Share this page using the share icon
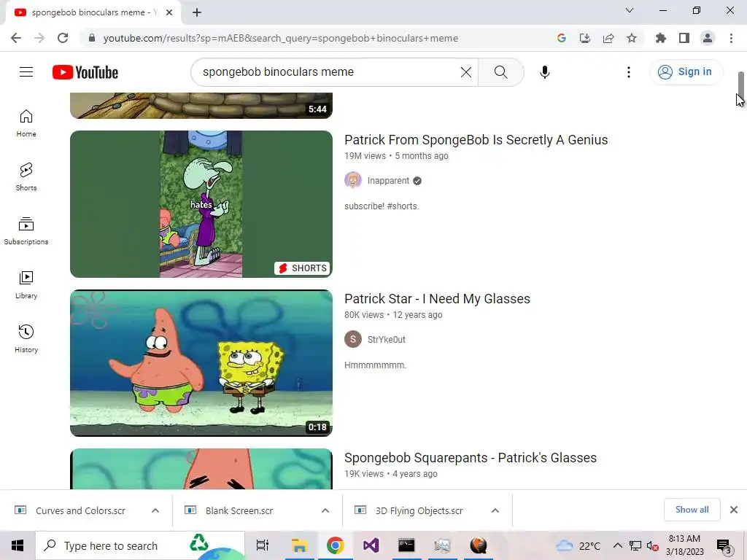This screenshot has width=747, height=560. 608,38
